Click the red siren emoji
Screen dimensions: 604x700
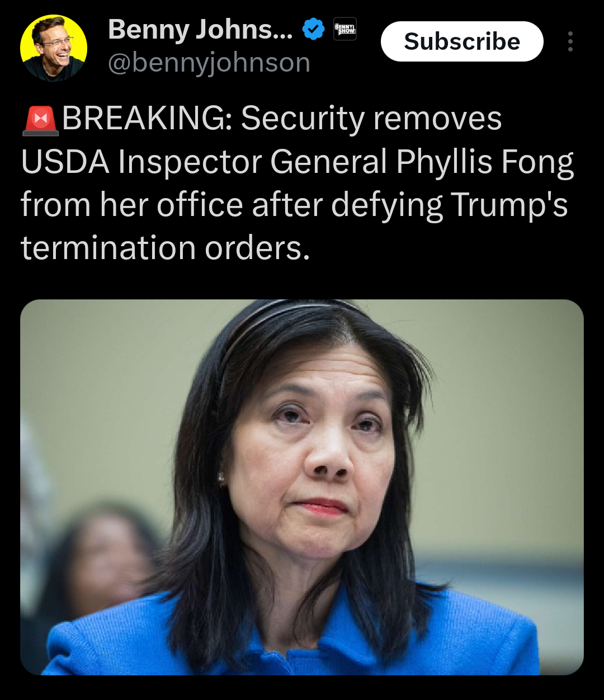[40, 120]
